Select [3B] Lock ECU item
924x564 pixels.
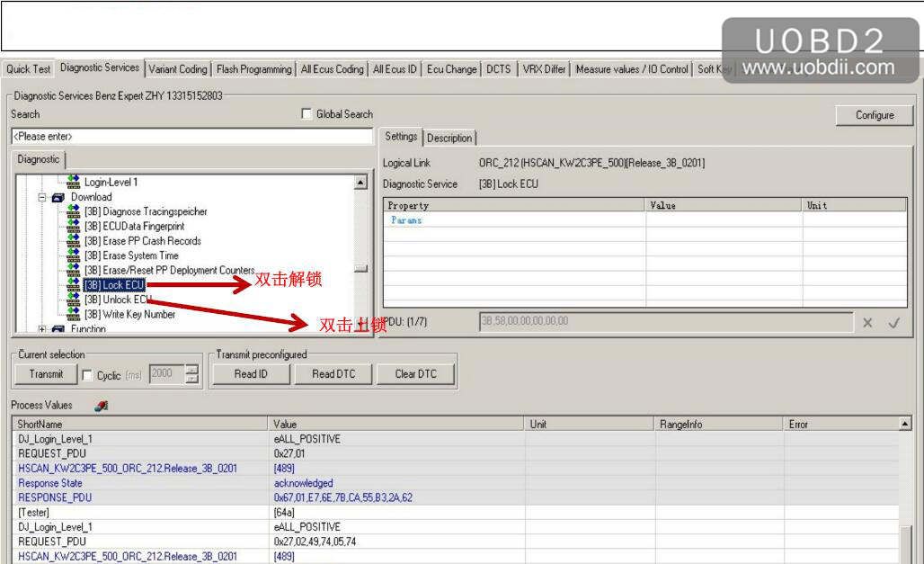click(x=114, y=285)
